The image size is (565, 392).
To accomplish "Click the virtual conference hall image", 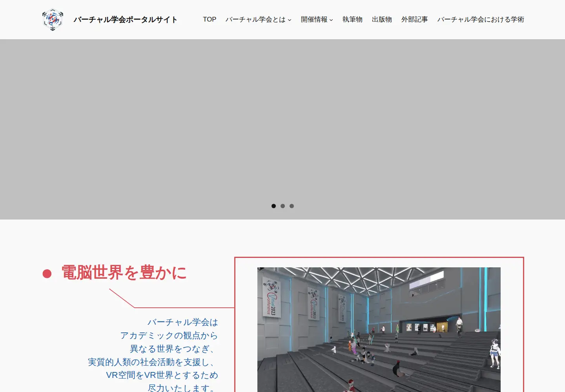I will pyautogui.click(x=379, y=330).
